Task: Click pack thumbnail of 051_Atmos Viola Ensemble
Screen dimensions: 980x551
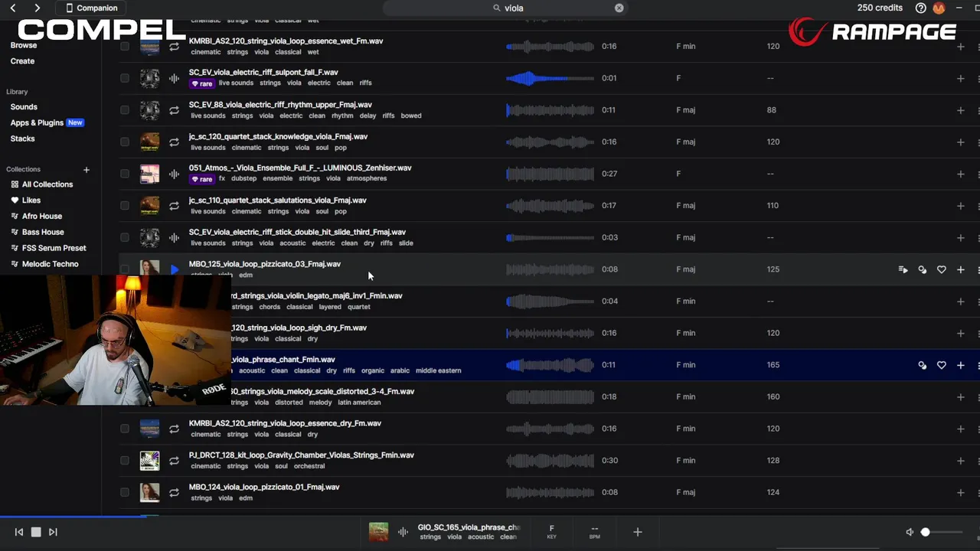Action: tap(149, 174)
